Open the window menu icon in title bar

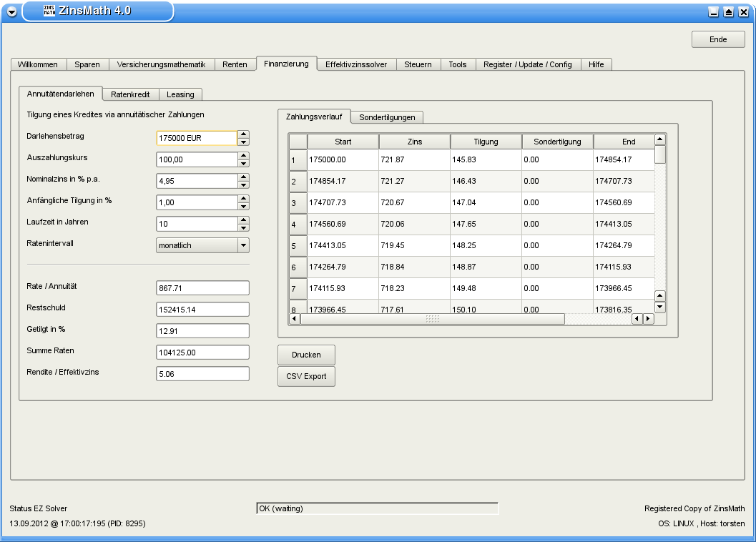pos(11,12)
